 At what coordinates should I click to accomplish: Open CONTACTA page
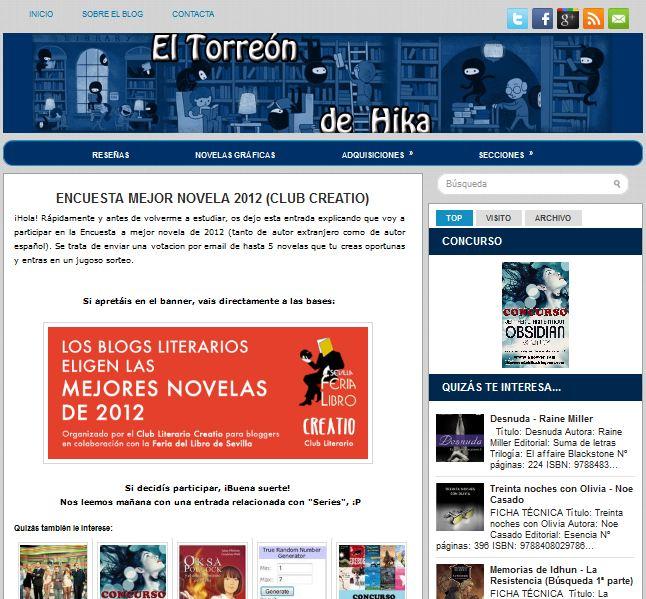193,14
